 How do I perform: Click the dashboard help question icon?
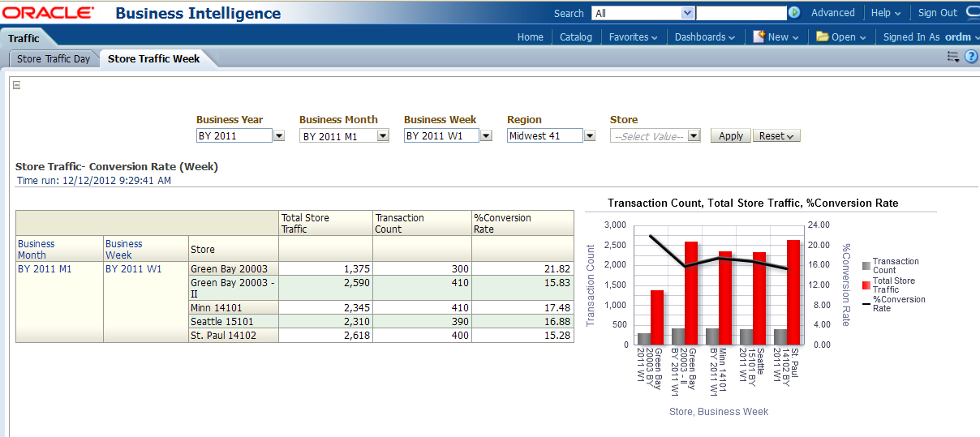pyautogui.click(x=971, y=57)
